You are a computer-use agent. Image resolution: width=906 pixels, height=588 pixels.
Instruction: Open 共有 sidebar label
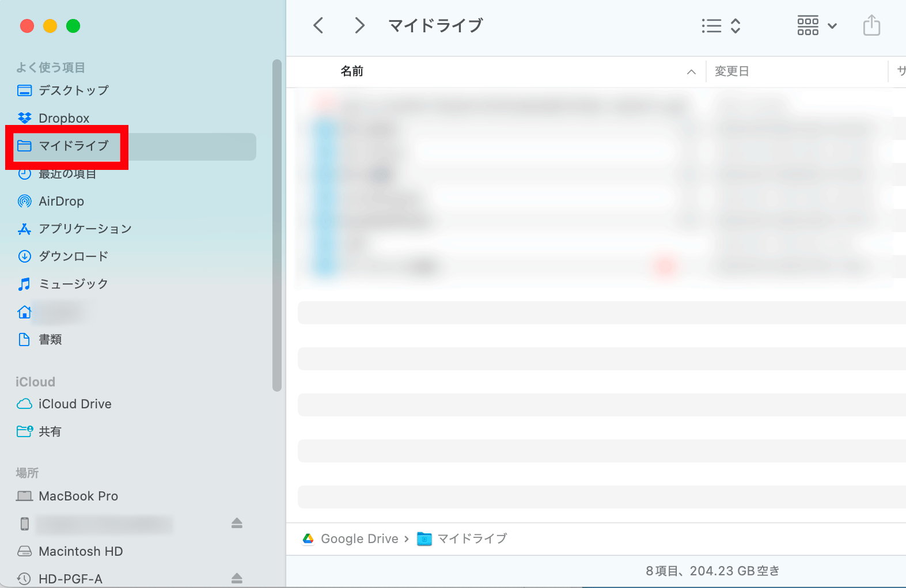click(x=50, y=431)
